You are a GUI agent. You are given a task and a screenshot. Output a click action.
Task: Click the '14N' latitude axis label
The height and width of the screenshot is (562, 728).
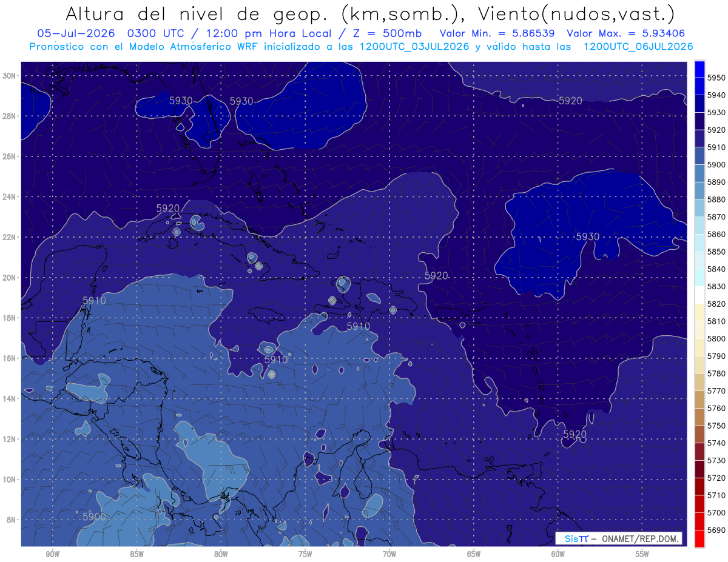9,398
